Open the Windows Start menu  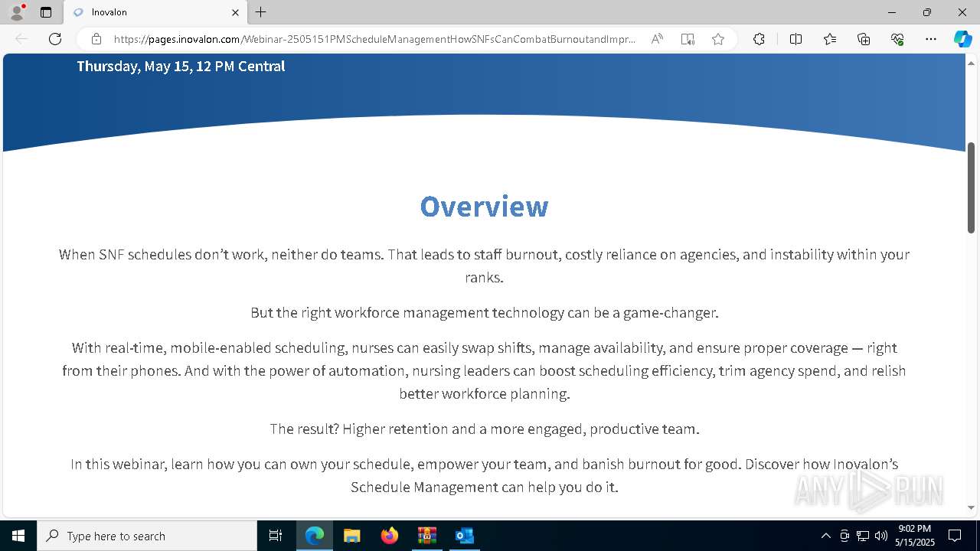[18, 536]
